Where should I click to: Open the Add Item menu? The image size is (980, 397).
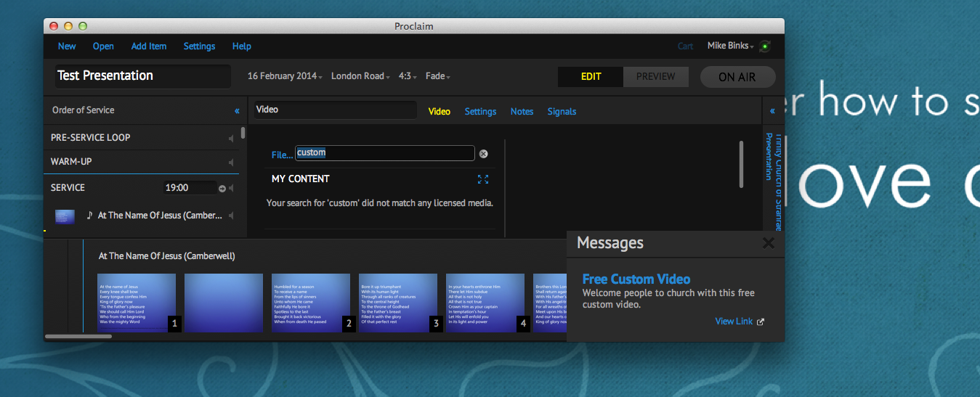tap(149, 46)
